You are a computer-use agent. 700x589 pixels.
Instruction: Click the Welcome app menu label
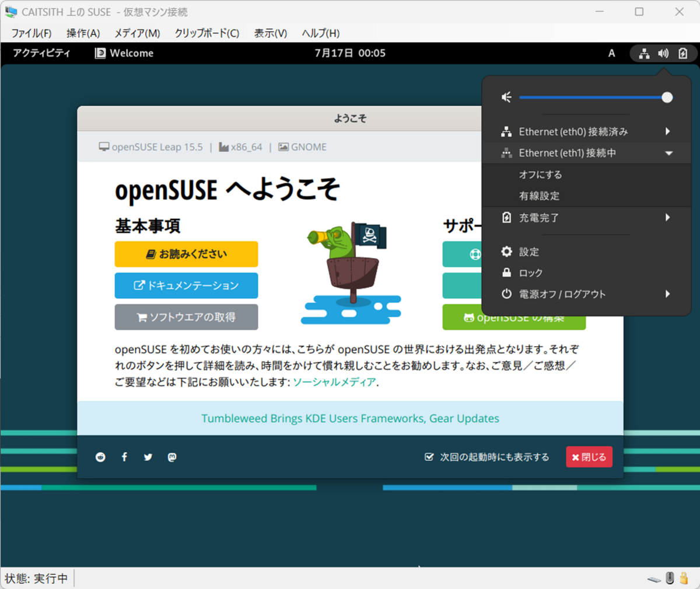pyautogui.click(x=132, y=53)
